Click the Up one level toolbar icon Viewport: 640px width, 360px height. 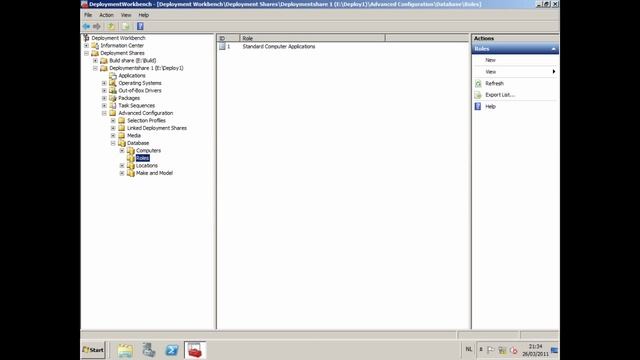point(111,27)
